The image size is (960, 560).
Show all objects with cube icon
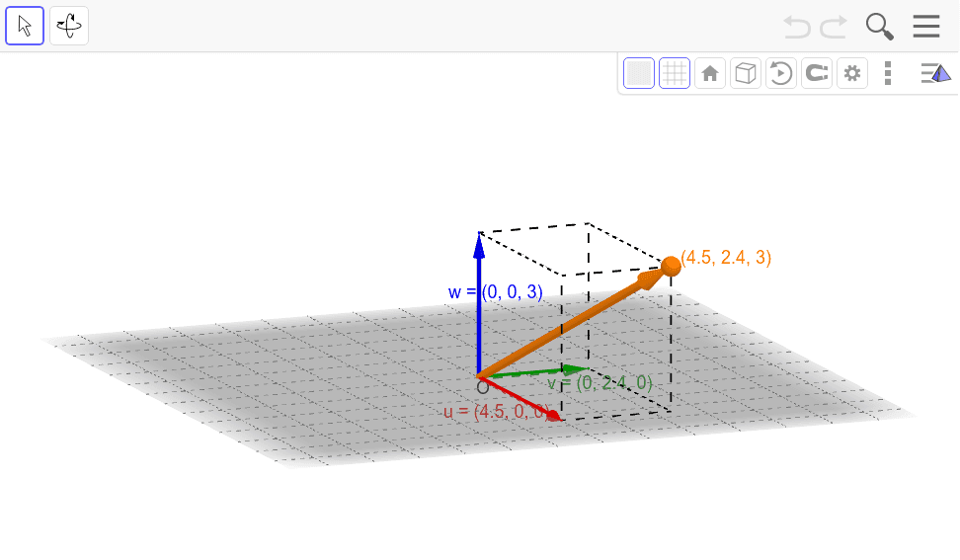tap(745, 73)
